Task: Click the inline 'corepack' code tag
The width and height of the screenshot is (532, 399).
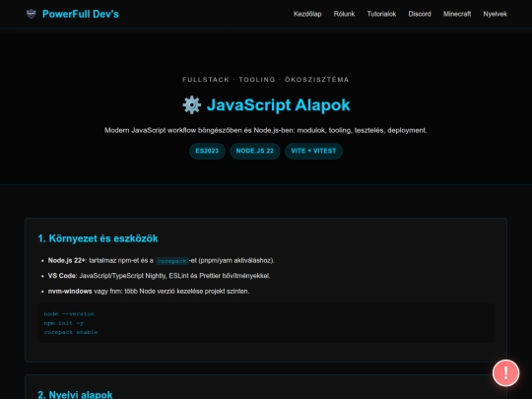Action: point(172,261)
